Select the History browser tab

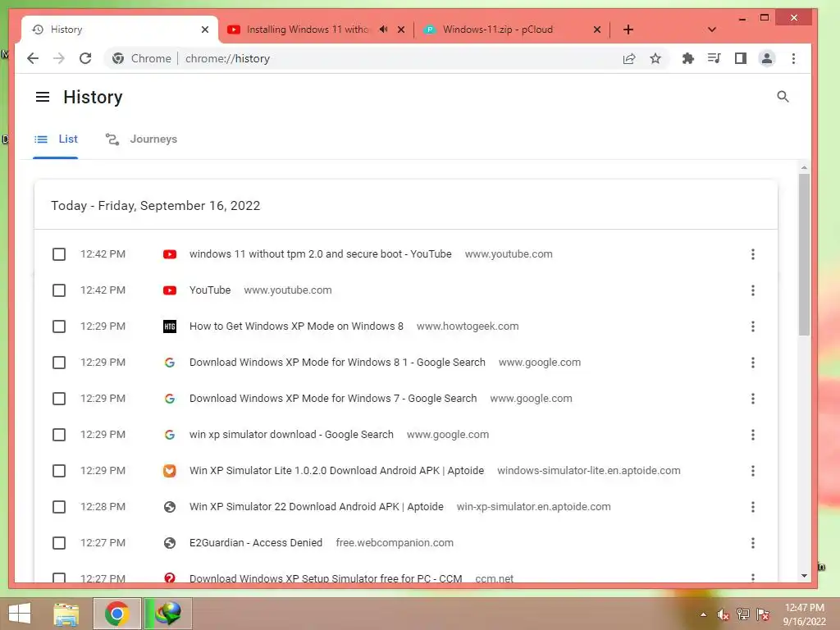click(120, 30)
